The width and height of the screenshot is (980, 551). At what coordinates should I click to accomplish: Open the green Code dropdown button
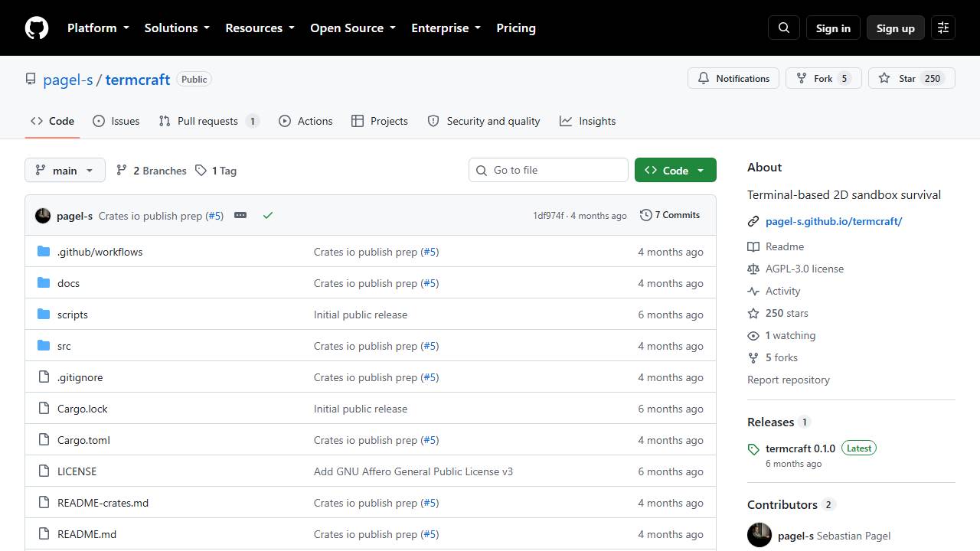click(675, 170)
